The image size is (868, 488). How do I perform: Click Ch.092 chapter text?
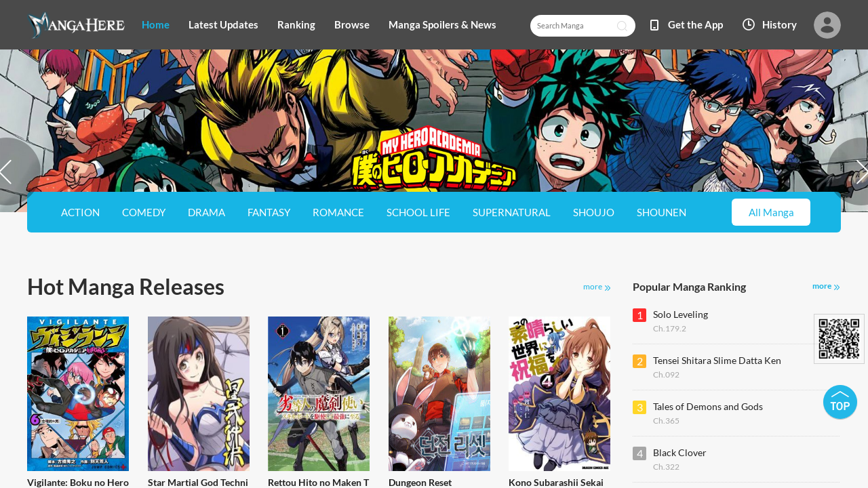click(666, 375)
